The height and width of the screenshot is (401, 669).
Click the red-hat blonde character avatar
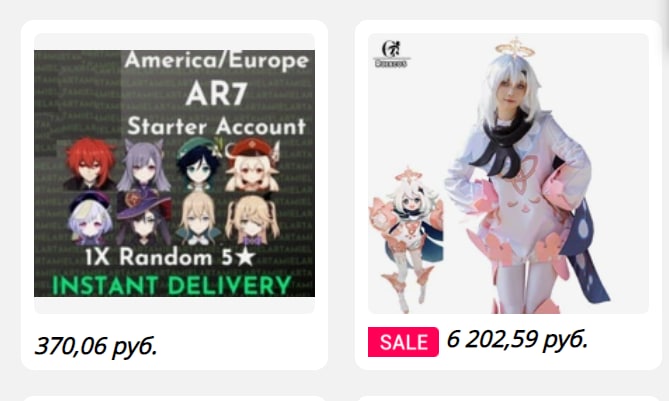[252, 164]
